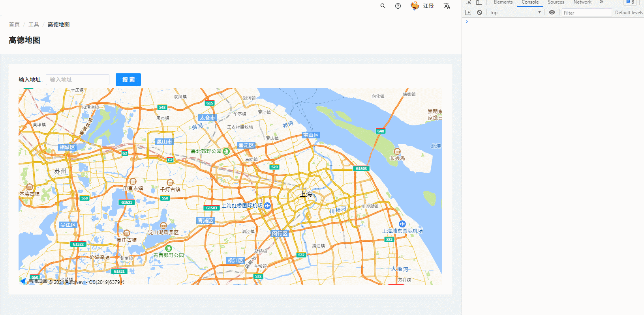Click the 嘉北郊野公园 green park icon
This screenshot has height=315, width=644.
[226, 151]
